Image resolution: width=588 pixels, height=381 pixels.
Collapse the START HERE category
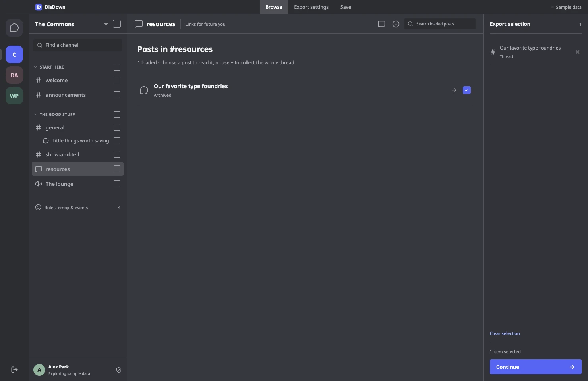point(35,67)
